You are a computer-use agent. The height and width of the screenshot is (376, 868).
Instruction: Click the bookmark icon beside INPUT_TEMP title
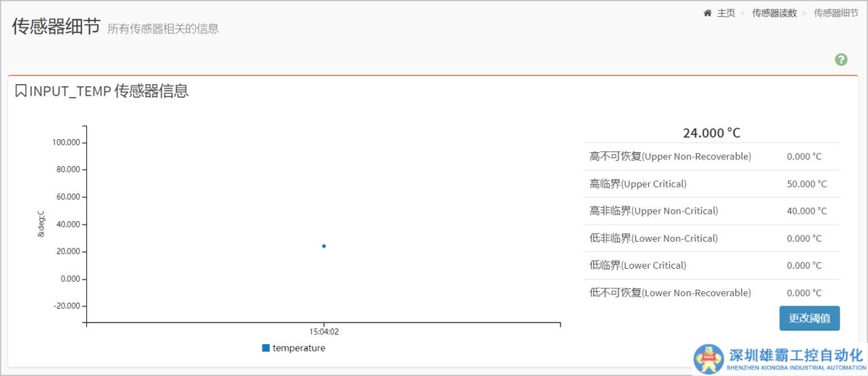pos(21,91)
